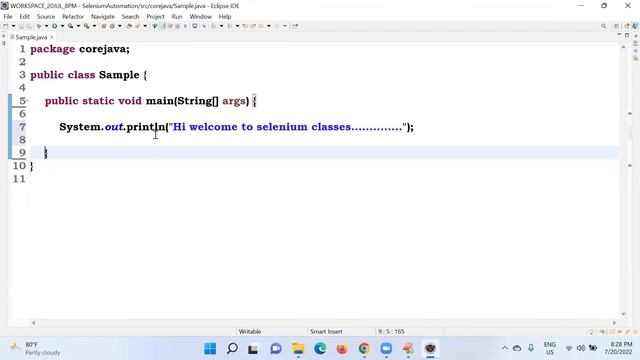Open the External Tools dropdown arrow
640x360 pixels.
94,26
